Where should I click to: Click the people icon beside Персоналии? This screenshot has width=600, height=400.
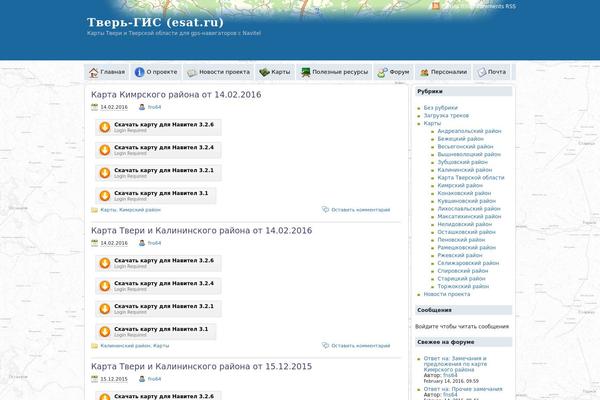tap(424, 72)
